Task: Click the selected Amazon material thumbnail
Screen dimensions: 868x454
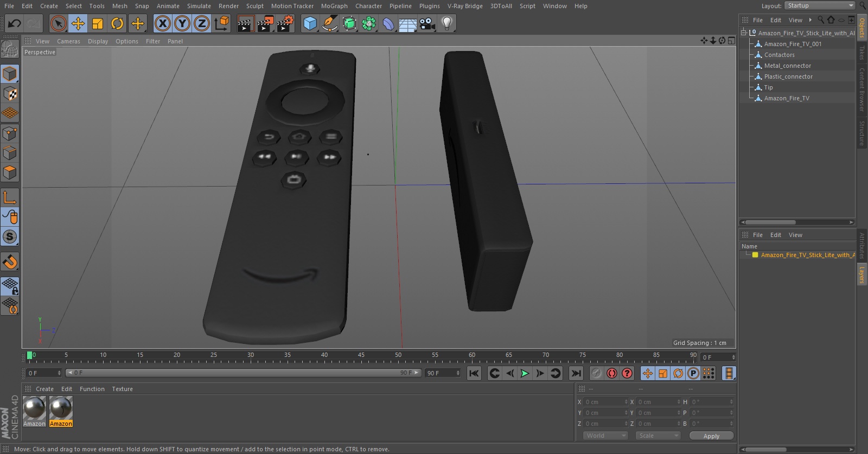Action: point(61,408)
